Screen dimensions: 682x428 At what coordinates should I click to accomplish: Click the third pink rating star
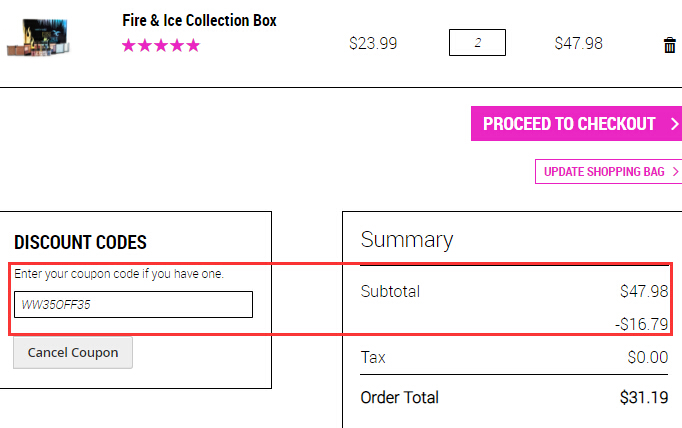[161, 45]
